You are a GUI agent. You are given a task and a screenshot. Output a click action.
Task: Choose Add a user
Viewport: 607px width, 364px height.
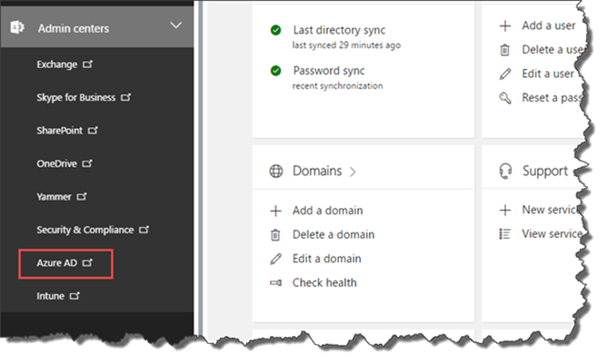click(549, 25)
